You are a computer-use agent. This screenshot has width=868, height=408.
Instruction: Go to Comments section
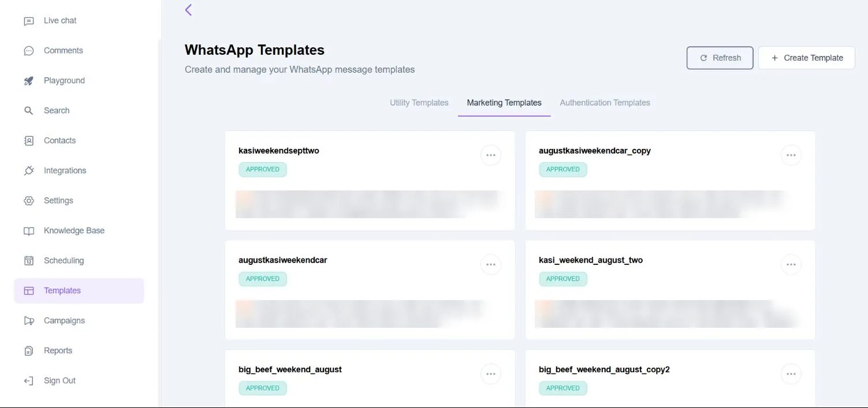point(64,51)
